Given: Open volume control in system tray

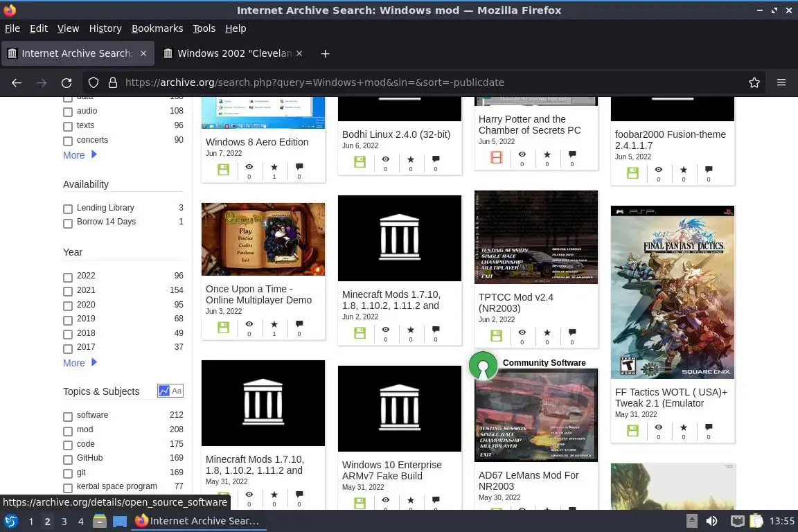Looking at the screenshot, I should click(x=711, y=521).
